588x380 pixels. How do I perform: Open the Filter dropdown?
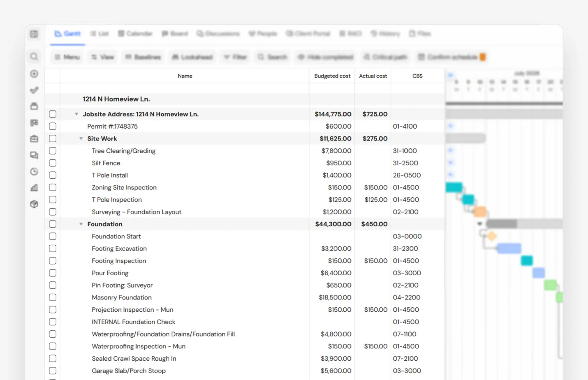(x=235, y=57)
